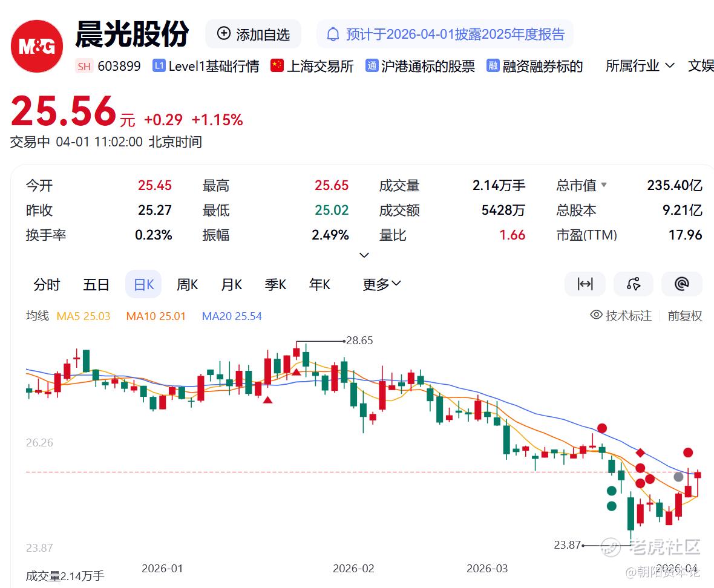Click the China flag exchange icon
Image resolution: width=714 pixels, height=588 pixels.
point(277,65)
